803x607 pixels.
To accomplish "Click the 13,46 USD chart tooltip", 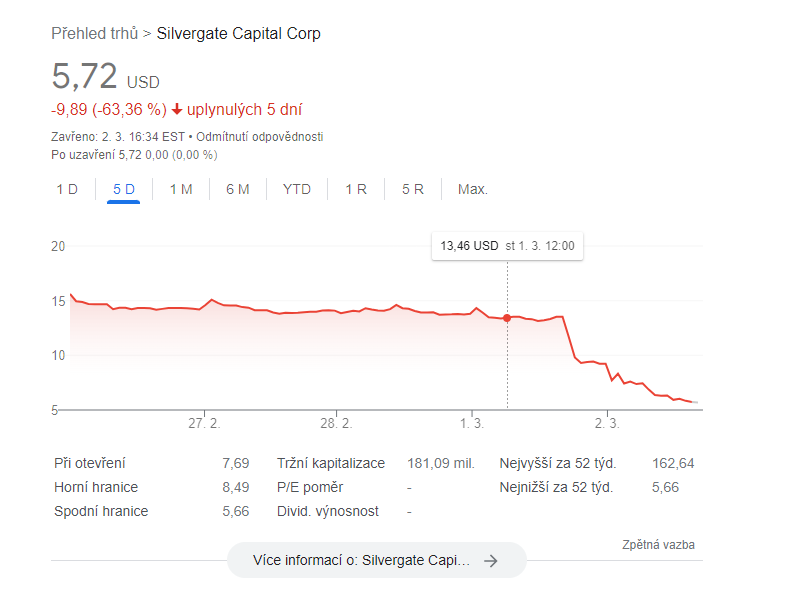I will (x=507, y=245).
